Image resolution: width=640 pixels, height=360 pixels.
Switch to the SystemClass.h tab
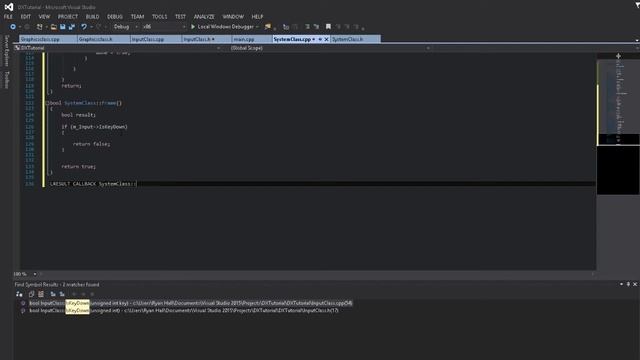356,39
